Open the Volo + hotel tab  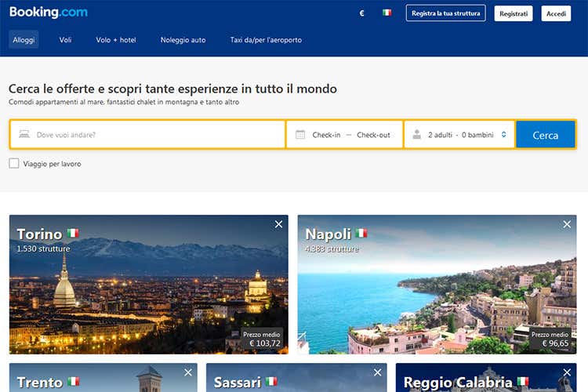point(116,40)
